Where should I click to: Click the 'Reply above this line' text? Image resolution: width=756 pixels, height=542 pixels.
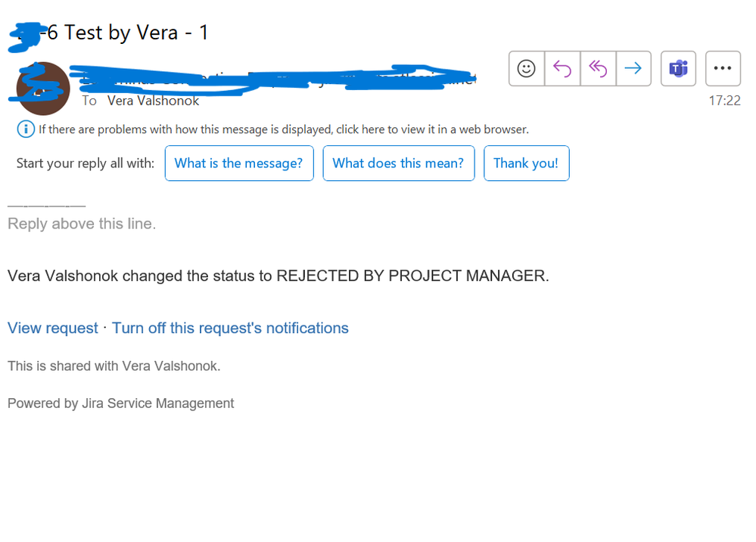tap(82, 224)
